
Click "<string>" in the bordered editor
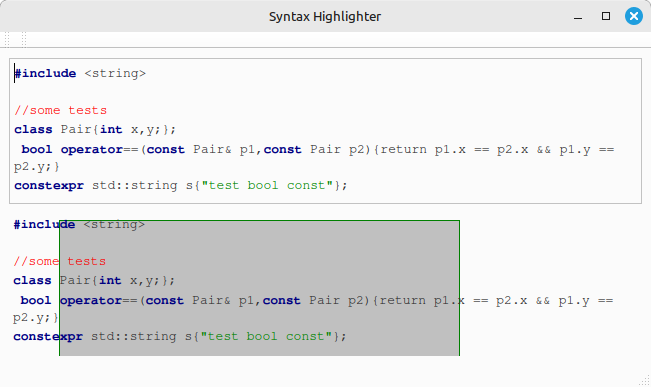click(x=115, y=73)
